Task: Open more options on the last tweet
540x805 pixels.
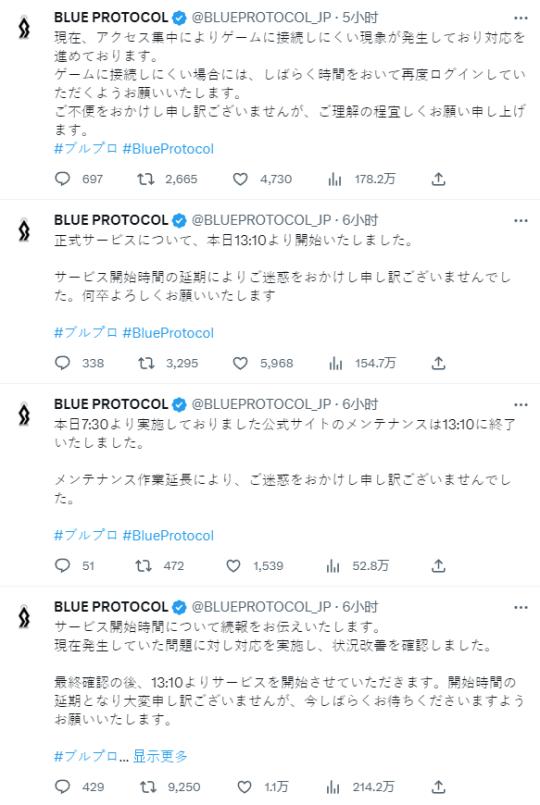Action: (x=520, y=607)
